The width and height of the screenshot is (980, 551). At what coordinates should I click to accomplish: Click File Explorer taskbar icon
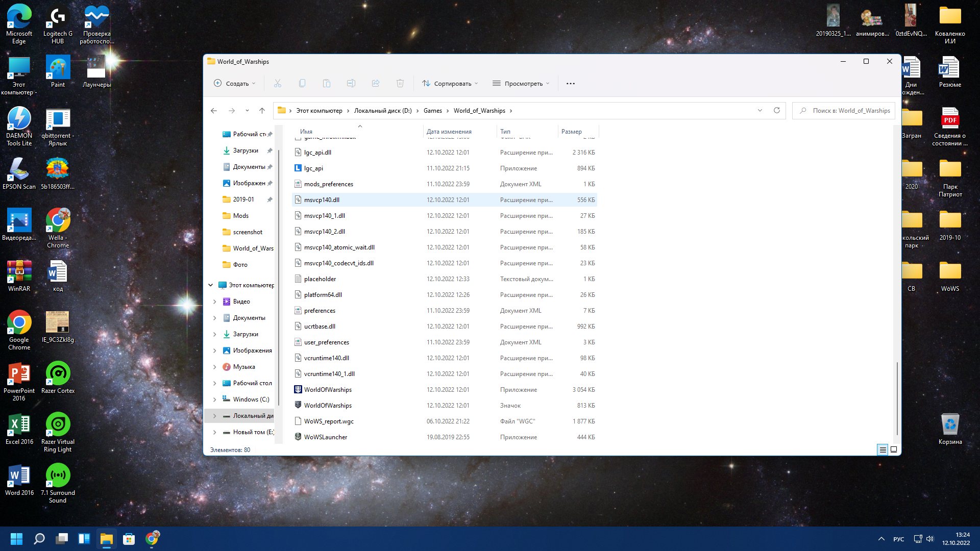(x=106, y=539)
